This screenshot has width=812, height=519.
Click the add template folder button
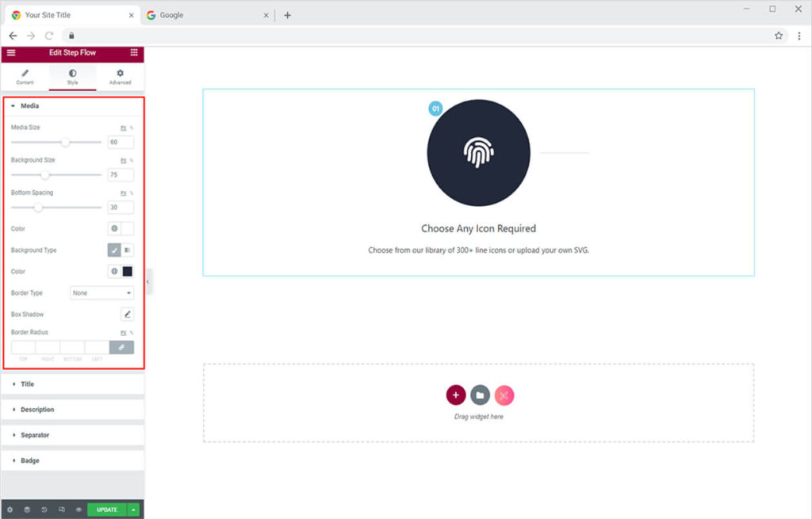click(x=480, y=395)
